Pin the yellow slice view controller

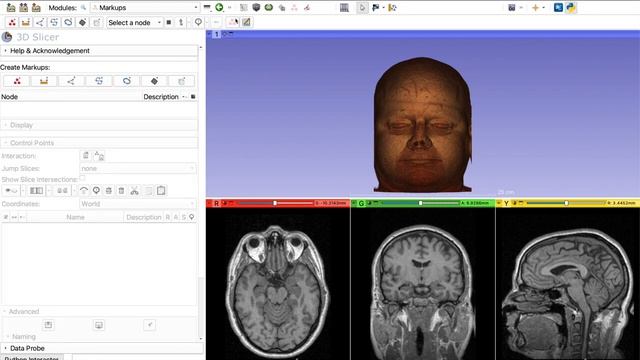click(x=499, y=203)
